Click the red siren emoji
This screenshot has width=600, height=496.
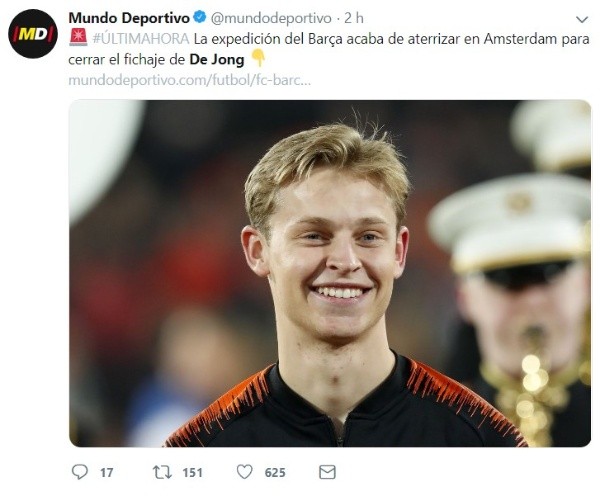tap(78, 39)
